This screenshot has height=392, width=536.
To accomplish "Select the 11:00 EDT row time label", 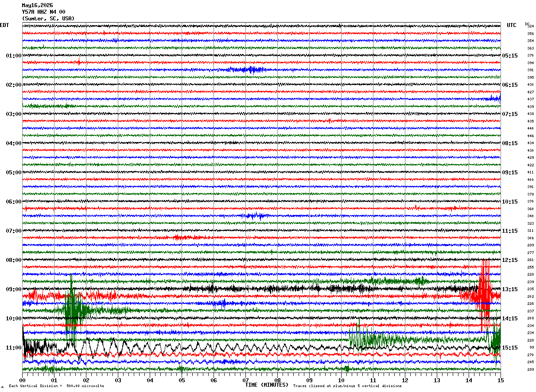I will tap(14, 348).
